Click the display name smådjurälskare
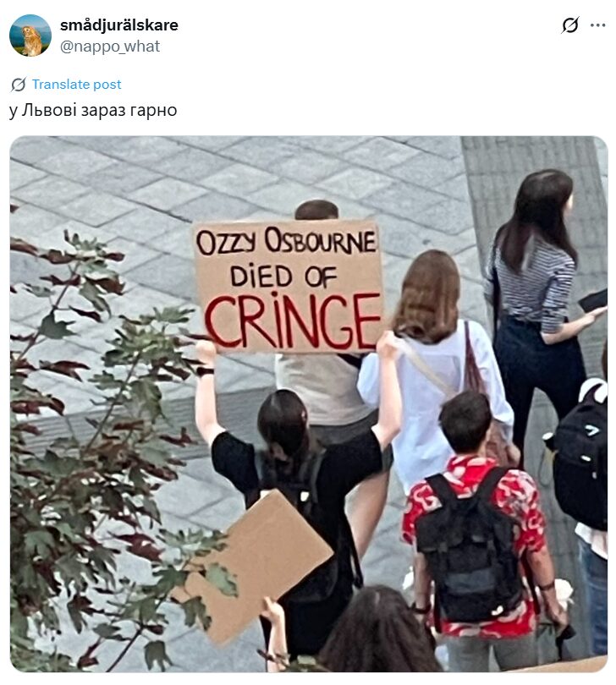 coord(119,25)
